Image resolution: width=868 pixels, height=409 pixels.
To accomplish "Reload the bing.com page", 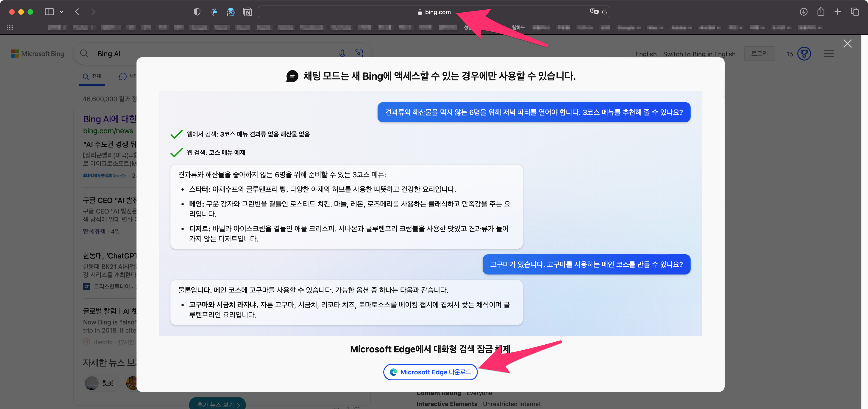I will click(x=604, y=12).
